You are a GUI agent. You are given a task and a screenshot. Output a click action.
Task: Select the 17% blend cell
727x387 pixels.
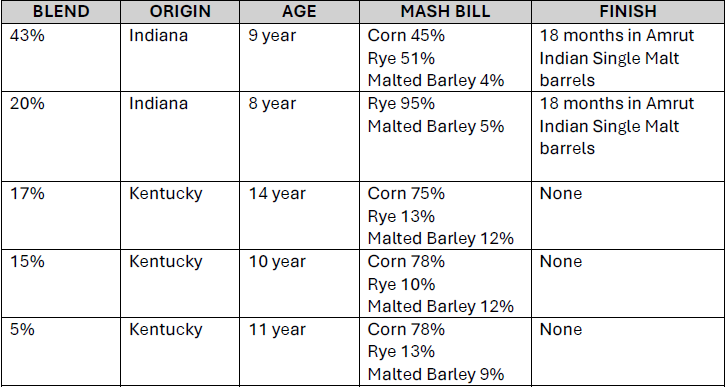(61, 216)
